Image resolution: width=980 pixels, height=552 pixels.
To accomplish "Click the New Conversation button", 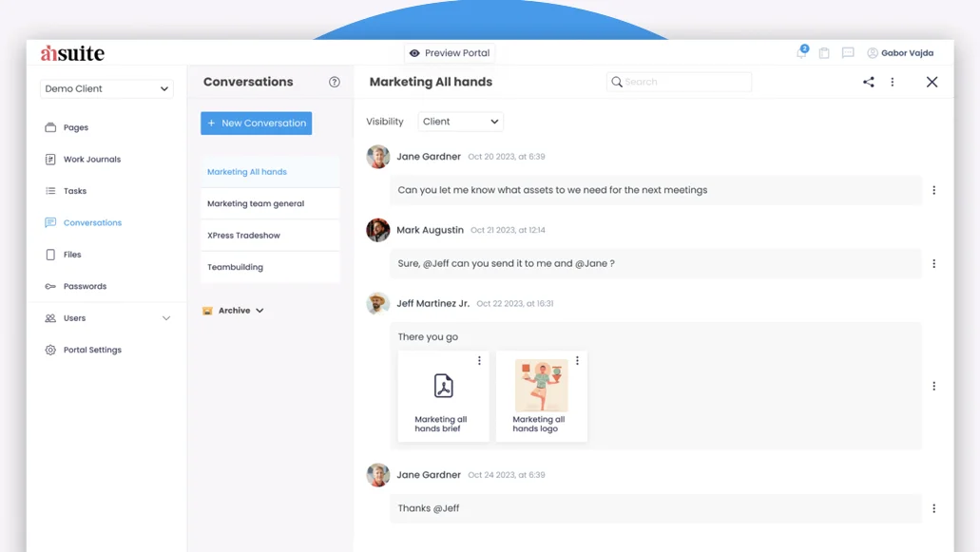I will point(256,124).
